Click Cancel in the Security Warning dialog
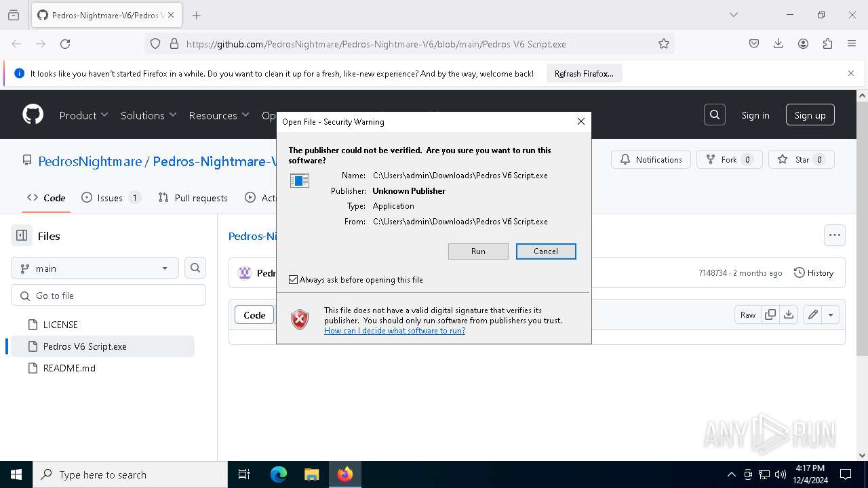The height and width of the screenshot is (488, 868). click(546, 251)
